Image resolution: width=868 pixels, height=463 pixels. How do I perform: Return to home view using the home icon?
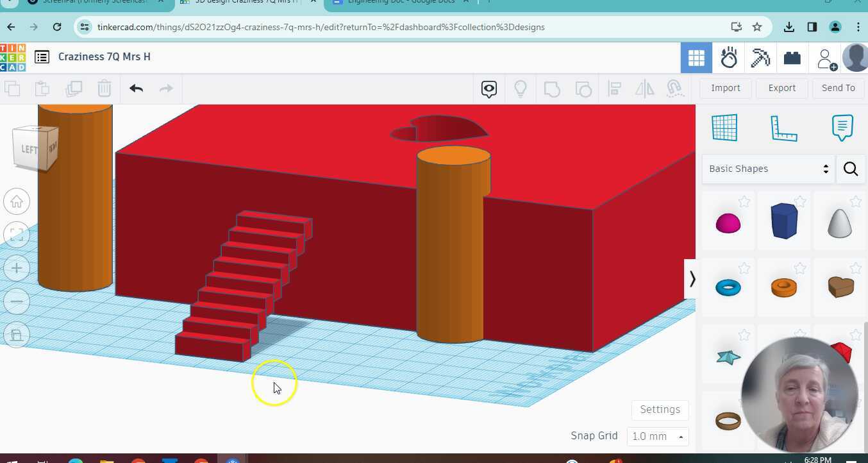coord(17,201)
